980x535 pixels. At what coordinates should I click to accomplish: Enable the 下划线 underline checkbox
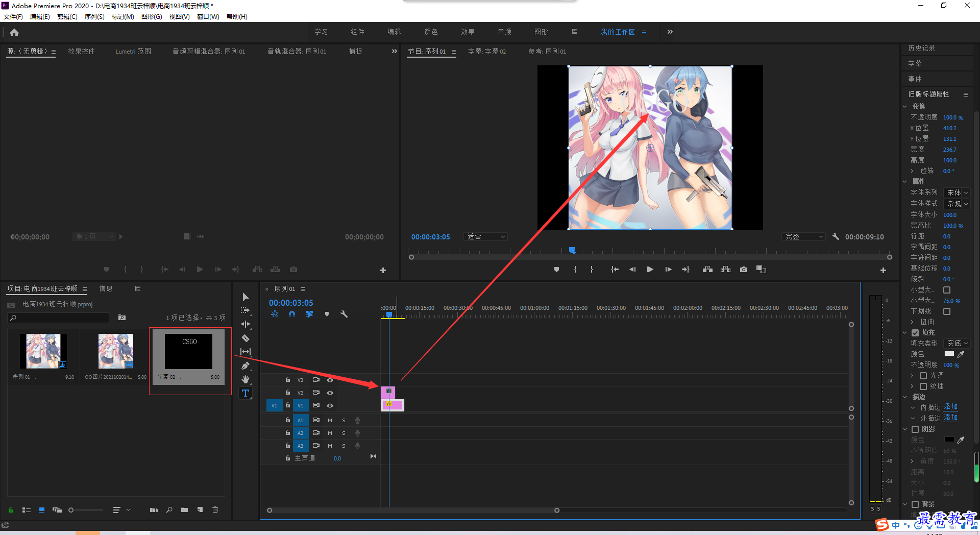tap(947, 311)
